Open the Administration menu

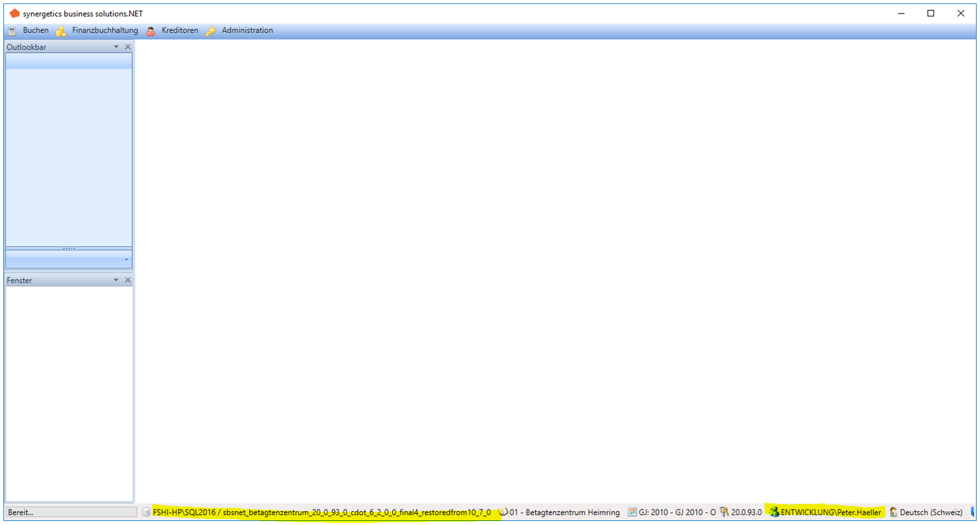[x=248, y=30]
